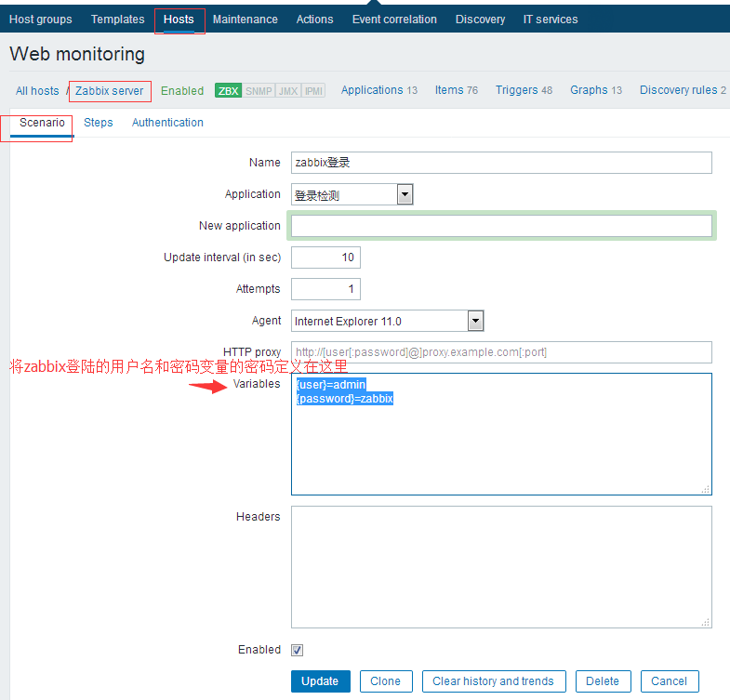Click the Clone button
This screenshot has width=730, height=700.
[385, 681]
